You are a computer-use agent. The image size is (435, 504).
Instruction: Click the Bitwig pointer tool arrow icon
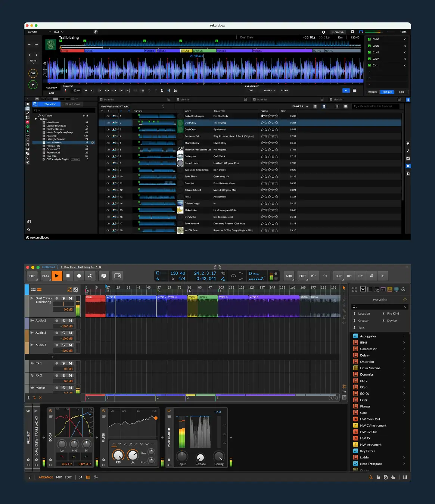tap(344, 288)
